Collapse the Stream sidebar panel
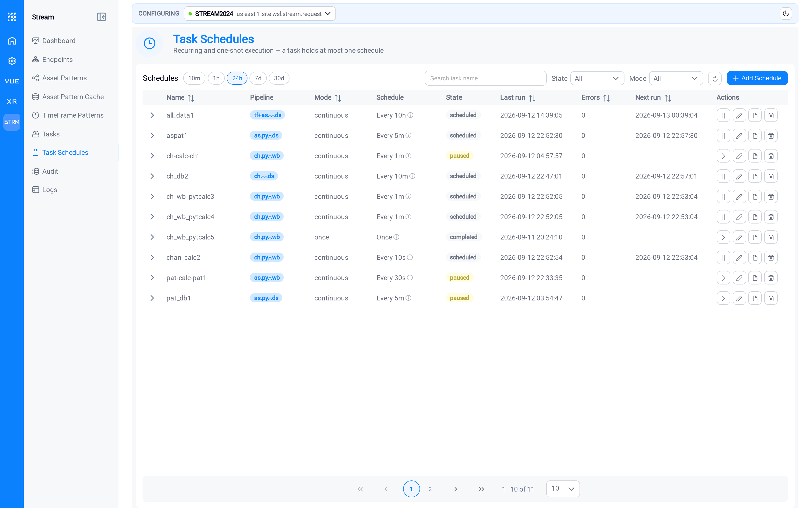 pyautogui.click(x=101, y=17)
